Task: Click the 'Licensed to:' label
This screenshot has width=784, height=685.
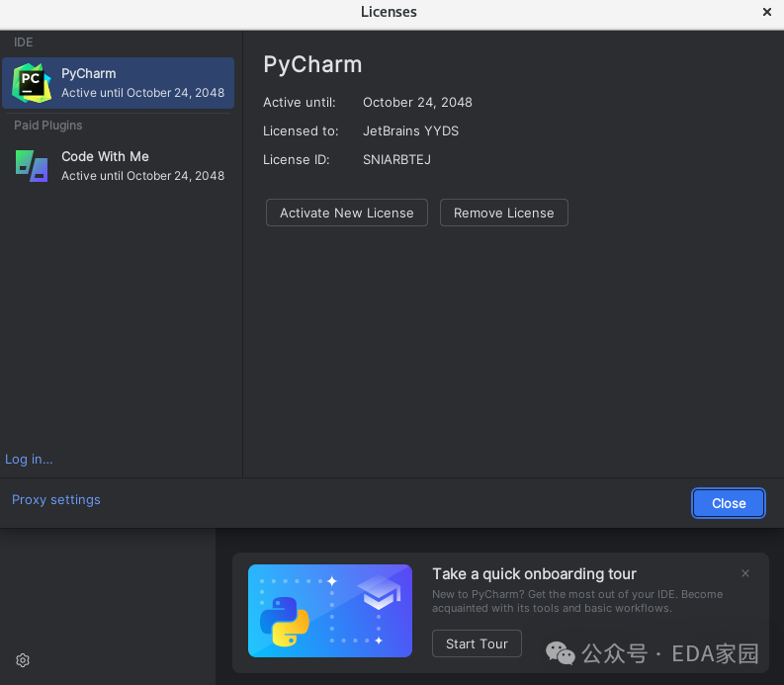Action: pyautogui.click(x=301, y=131)
